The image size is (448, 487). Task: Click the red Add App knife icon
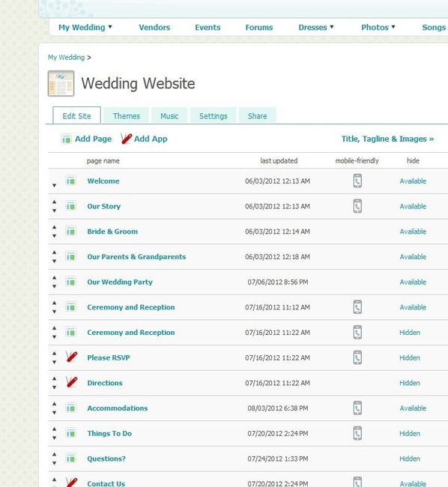tap(127, 139)
